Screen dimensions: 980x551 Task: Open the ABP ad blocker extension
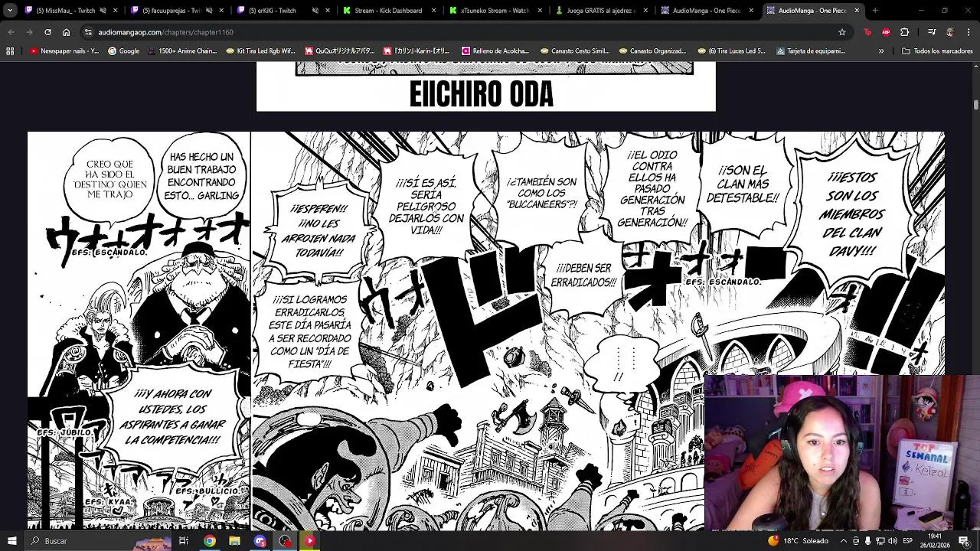tap(886, 32)
